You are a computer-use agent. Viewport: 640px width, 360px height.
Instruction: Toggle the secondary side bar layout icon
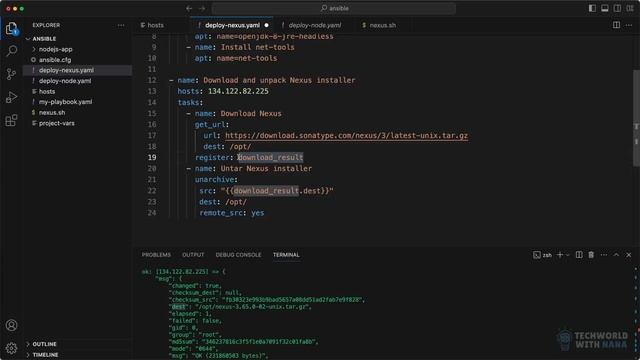(x=618, y=8)
